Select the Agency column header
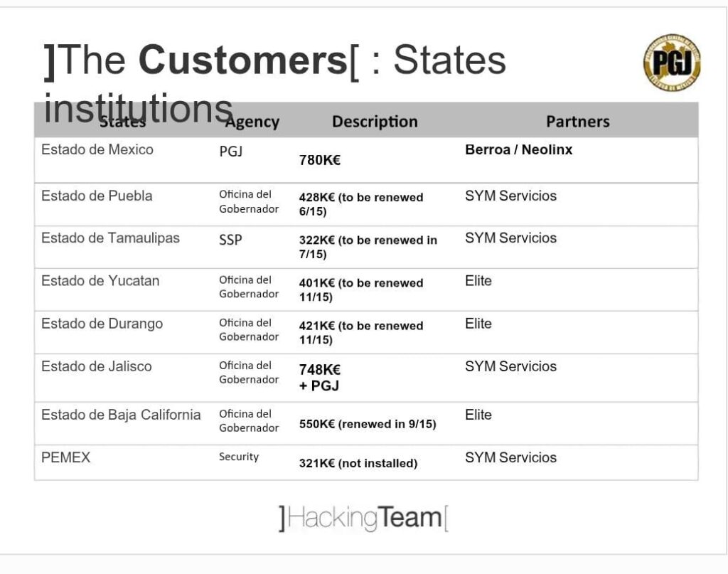Image resolution: width=728 pixels, height=574 pixels. [x=252, y=122]
